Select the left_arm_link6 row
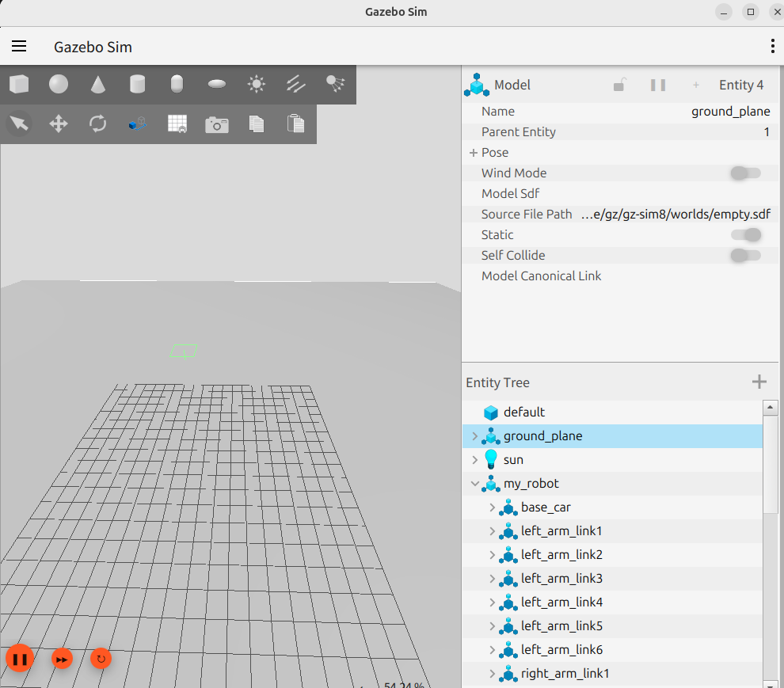Viewport: 784px width, 688px height. point(612,650)
